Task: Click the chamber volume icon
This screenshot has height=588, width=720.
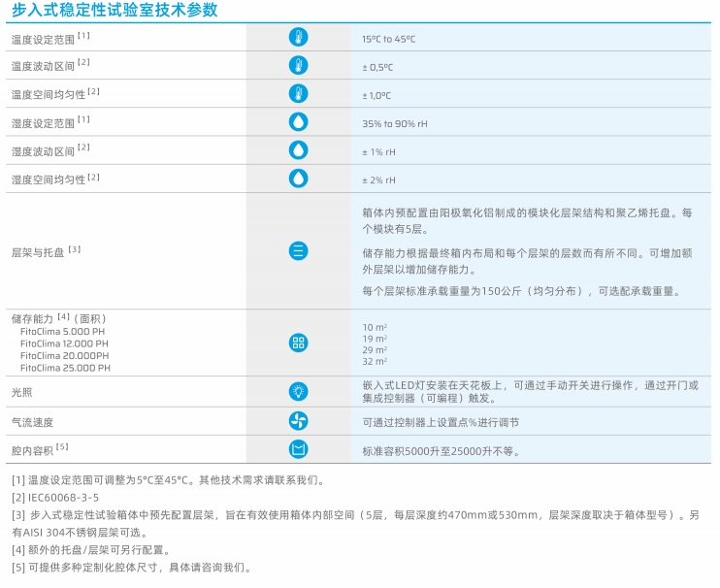Action: click(x=298, y=449)
